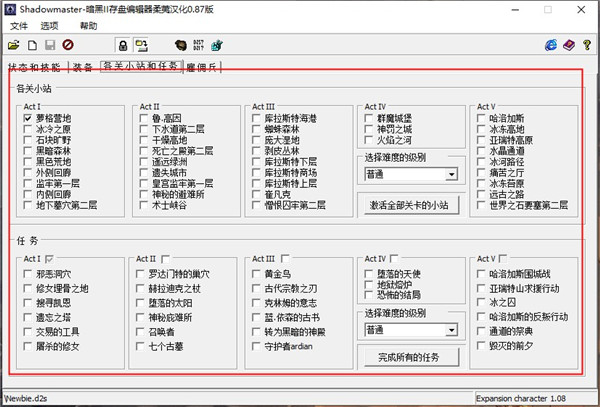Tick the 恐怖的结局 quest checkbox
The height and width of the screenshot is (407, 600).
pyautogui.click(x=369, y=295)
